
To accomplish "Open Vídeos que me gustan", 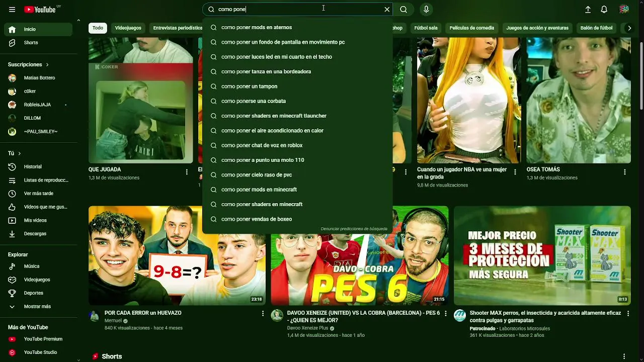I will [38, 207].
